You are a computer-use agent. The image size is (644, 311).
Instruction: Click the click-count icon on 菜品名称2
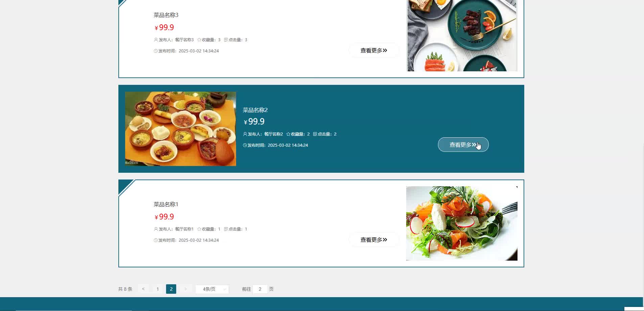pos(315,134)
